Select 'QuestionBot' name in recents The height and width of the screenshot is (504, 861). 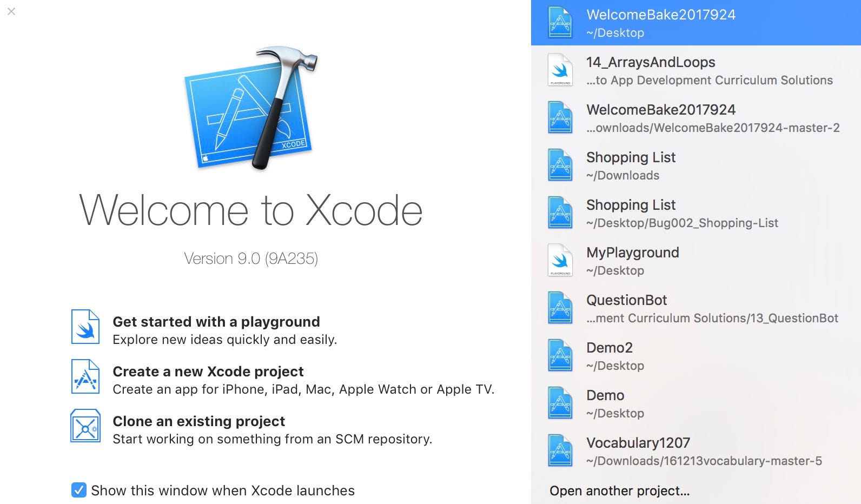(627, 300)
